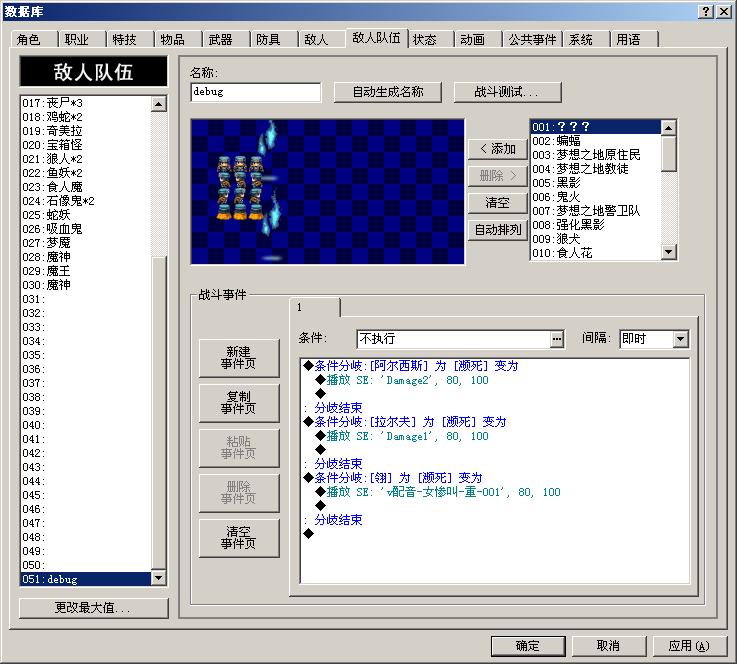Select enemy 003:梦想之地原住民
Viewport: 737px width, 664px height.
[595, 155]
